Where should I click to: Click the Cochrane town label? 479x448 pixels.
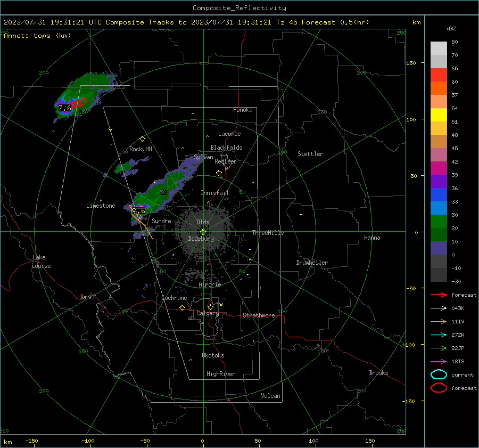pyautogui.click(x=174, y=298)
